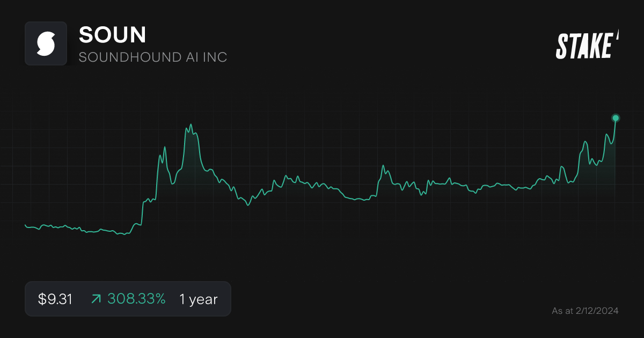Open the As at 2/12/2024 timestamp link
The image size is (644, 338).
coord(586,310)
